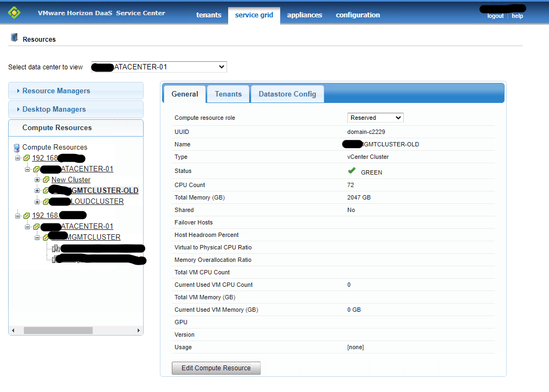Viewport: 549px width, 392px height.
Task: Click the DATACENTER-01 icon directly above New Cluster
Action: pyautogui.click(x=36, y=169)
